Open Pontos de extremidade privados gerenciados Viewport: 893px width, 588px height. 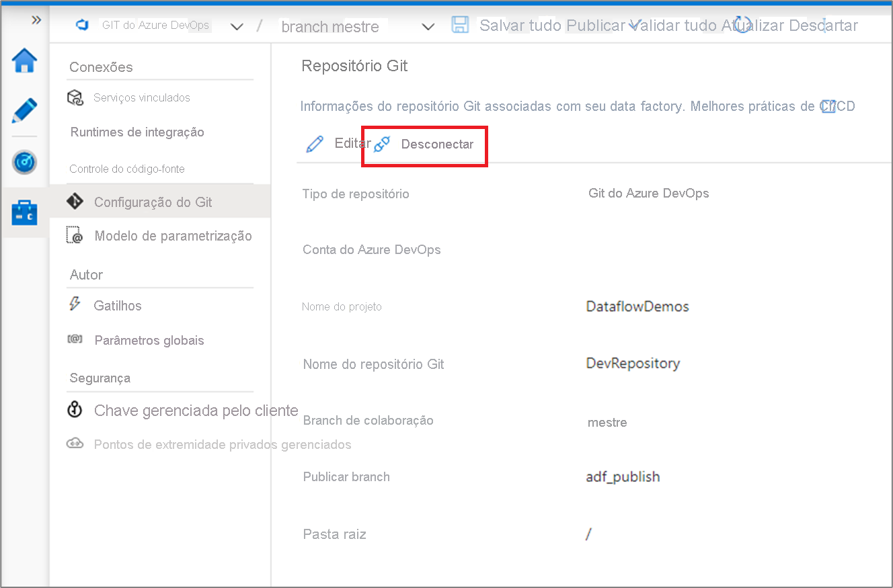[x=223, y=445]
